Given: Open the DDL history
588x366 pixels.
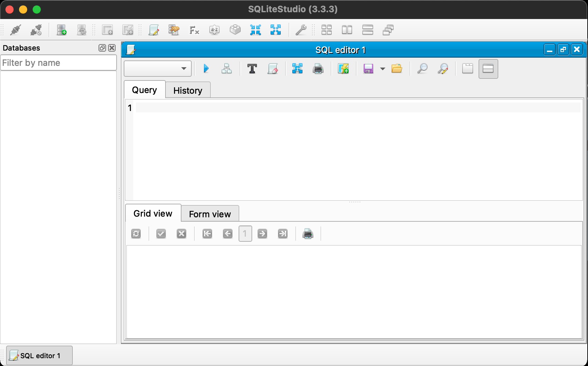Looking at the screenshot, I should [x=174, y=30].
